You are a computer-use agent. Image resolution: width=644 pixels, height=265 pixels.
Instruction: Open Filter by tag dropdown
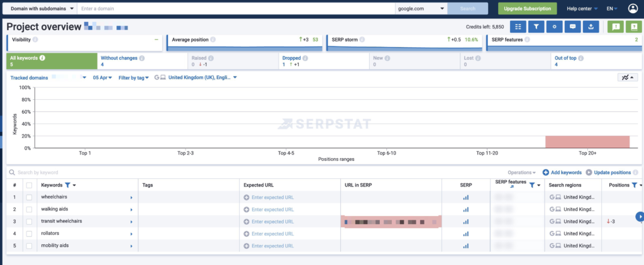point(133,77)
